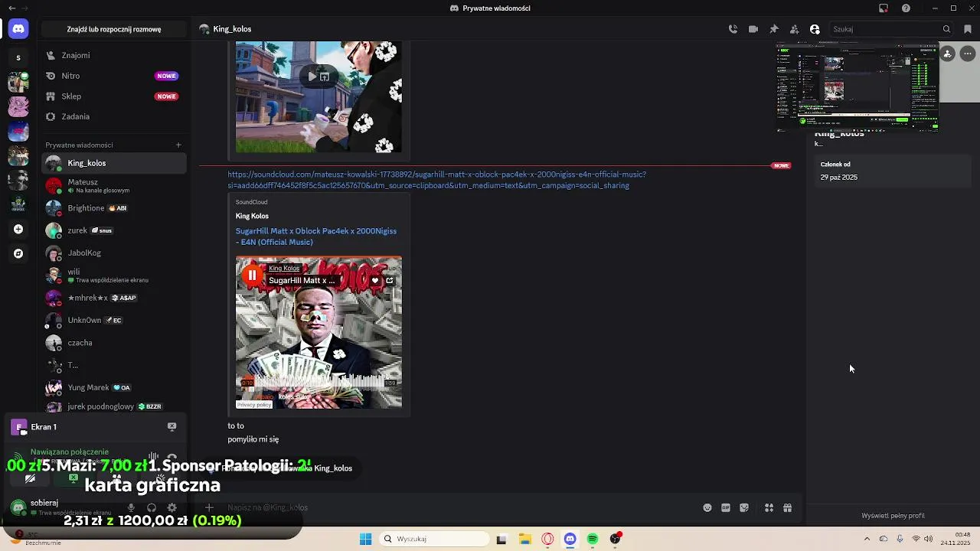Open File Explorer from the taskbar
The width and height of the screenshot is (980, 551).
(524, 539)
